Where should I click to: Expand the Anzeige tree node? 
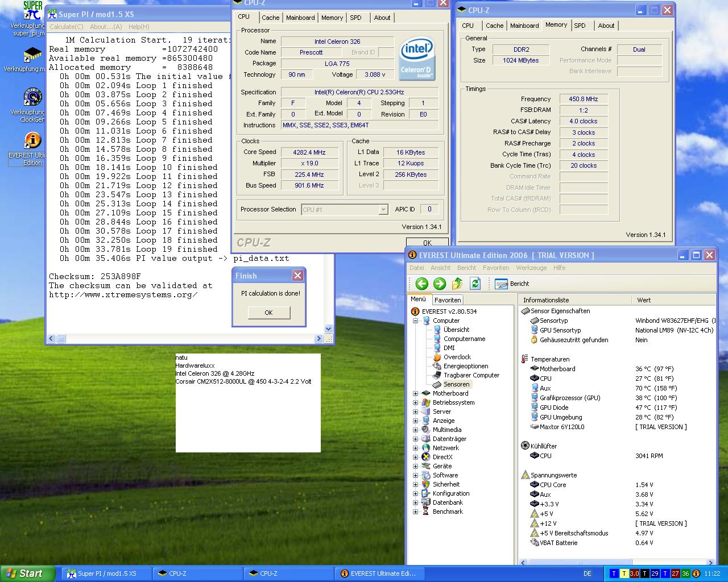point(415,421)
